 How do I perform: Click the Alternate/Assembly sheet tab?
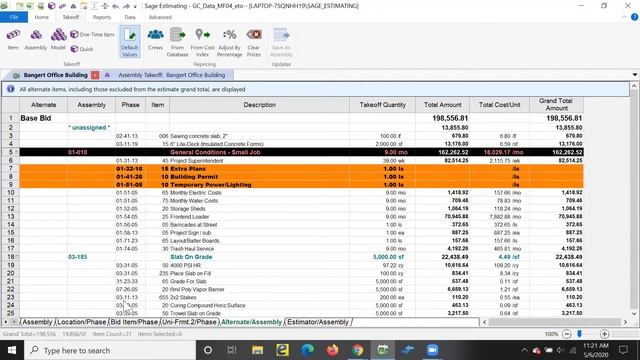coord(251,322)
